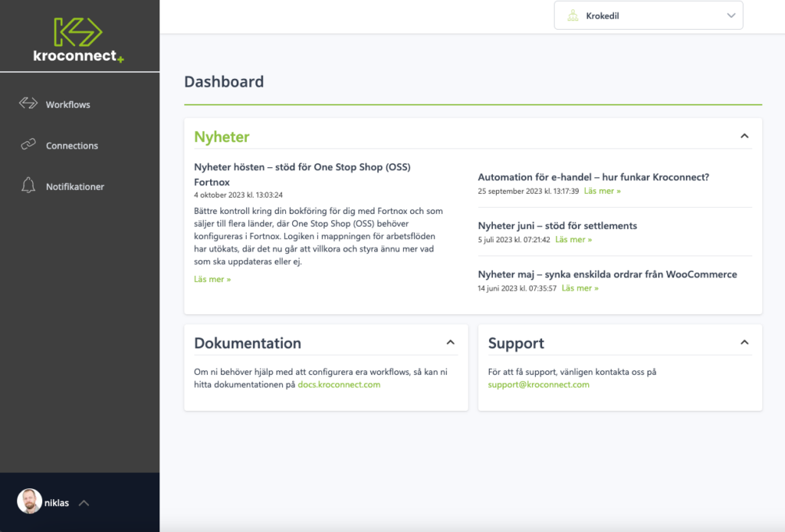Open Workflows from the sidebar
785x532 pixels.
tap(67, 104)
